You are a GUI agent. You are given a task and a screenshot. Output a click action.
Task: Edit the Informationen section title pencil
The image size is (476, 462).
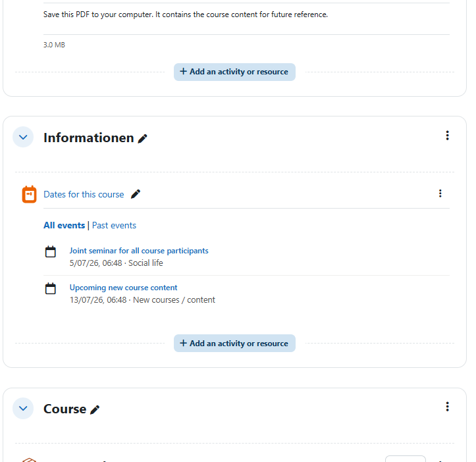(142, 138)
